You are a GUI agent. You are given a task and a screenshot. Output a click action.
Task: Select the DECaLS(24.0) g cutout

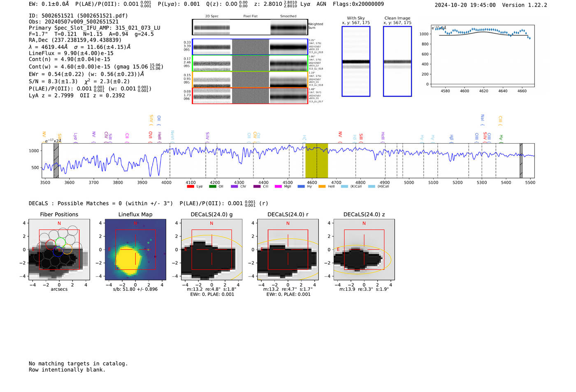coord(211,250)
